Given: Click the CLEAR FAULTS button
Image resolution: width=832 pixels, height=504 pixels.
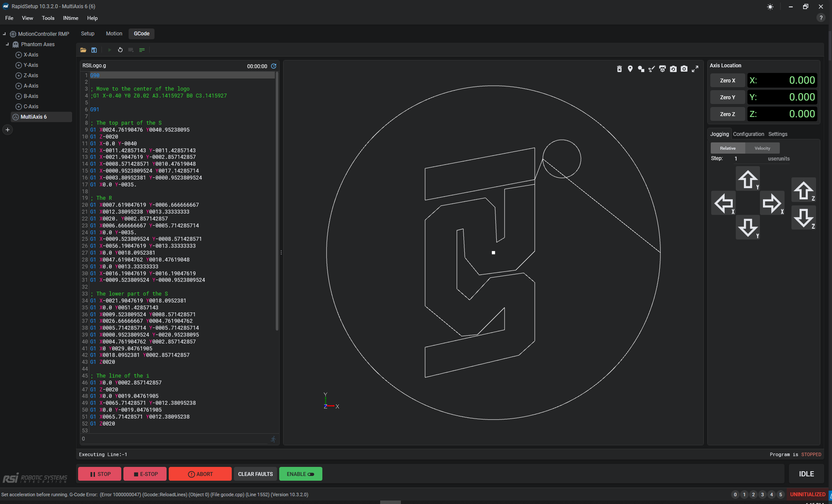Looking at the screenshot, I should [x=255, y=474].
